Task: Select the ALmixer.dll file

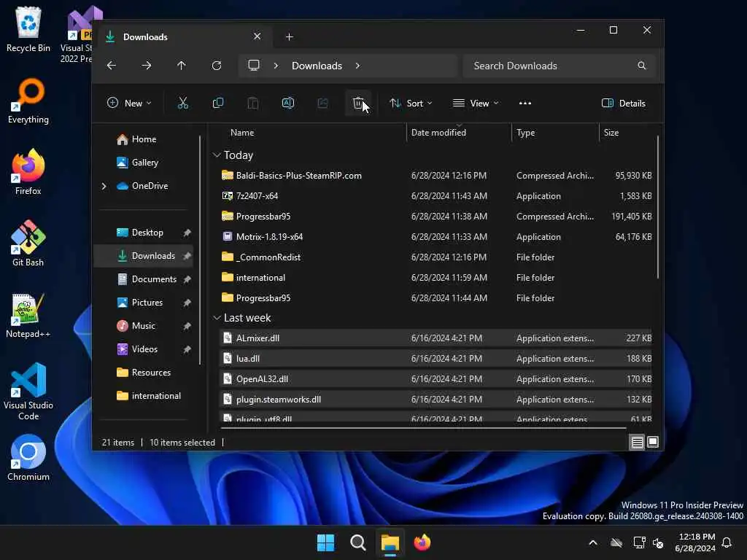Action: click(x=436, y=338)
